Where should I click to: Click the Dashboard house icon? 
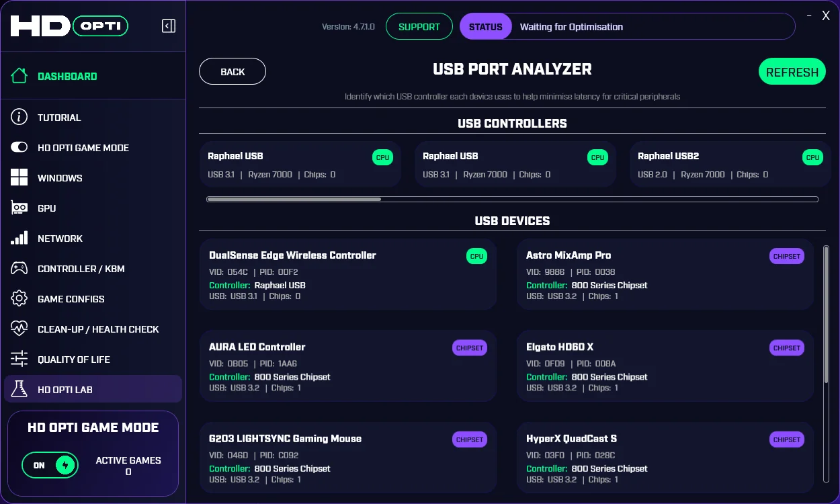[x=19, y=76]
